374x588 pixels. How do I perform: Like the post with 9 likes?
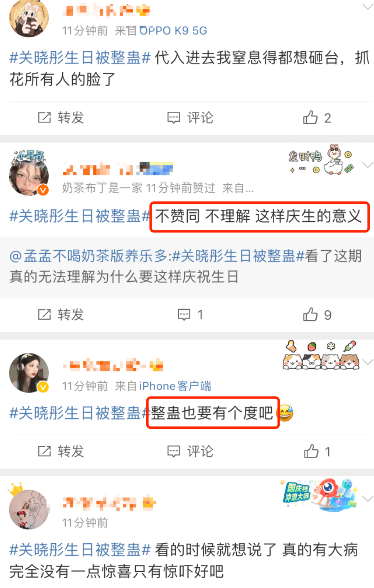(317, 315)
